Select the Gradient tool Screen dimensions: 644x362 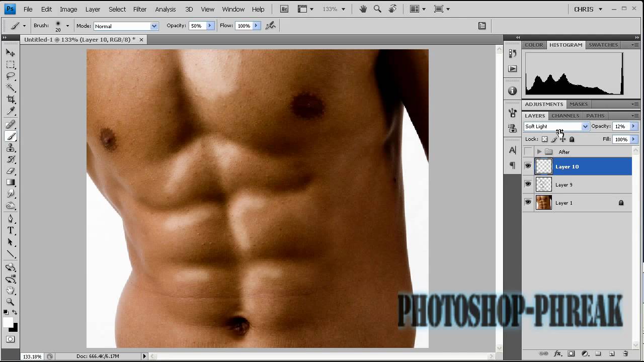point(11,183)
